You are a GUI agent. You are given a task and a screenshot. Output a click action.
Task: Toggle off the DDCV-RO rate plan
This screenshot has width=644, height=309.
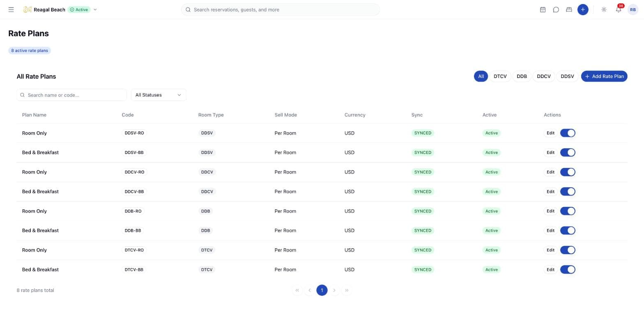pos(568,172)
